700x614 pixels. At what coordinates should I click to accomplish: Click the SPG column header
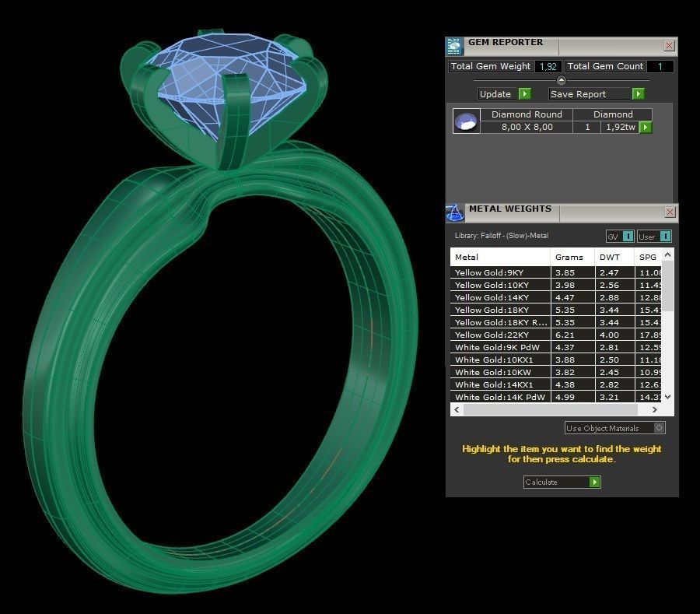648,258
